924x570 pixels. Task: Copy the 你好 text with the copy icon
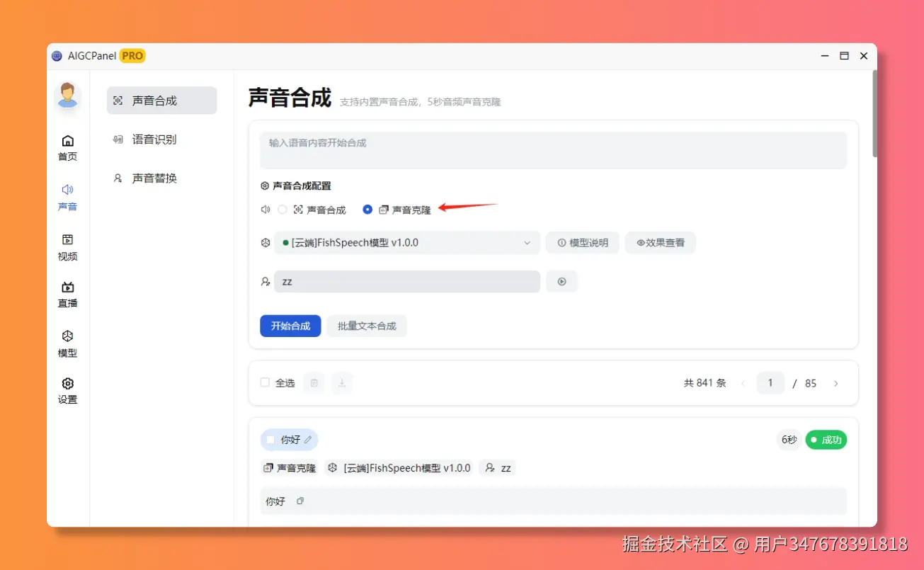pos(300,501)
